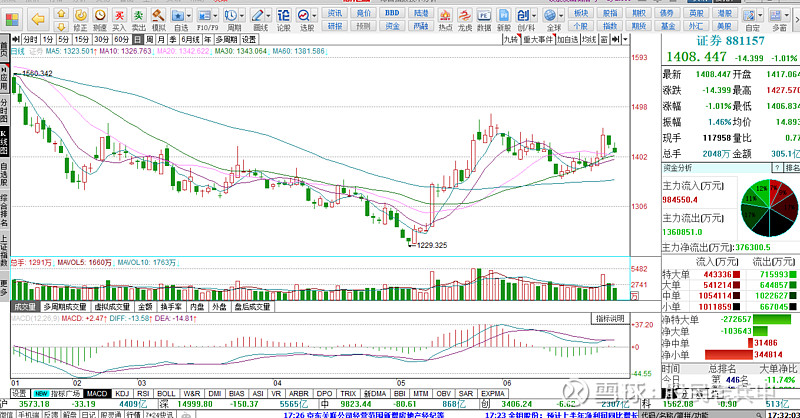Image resolution: width=800 pixels, height=418 pixels.
Task: Switch chart to 日 daily period
Action: coord(136,38)
